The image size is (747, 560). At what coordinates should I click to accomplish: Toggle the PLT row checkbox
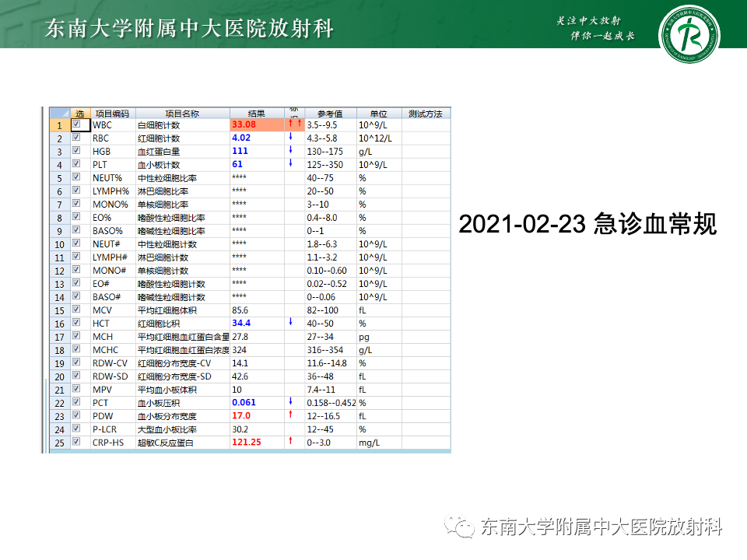76,164
